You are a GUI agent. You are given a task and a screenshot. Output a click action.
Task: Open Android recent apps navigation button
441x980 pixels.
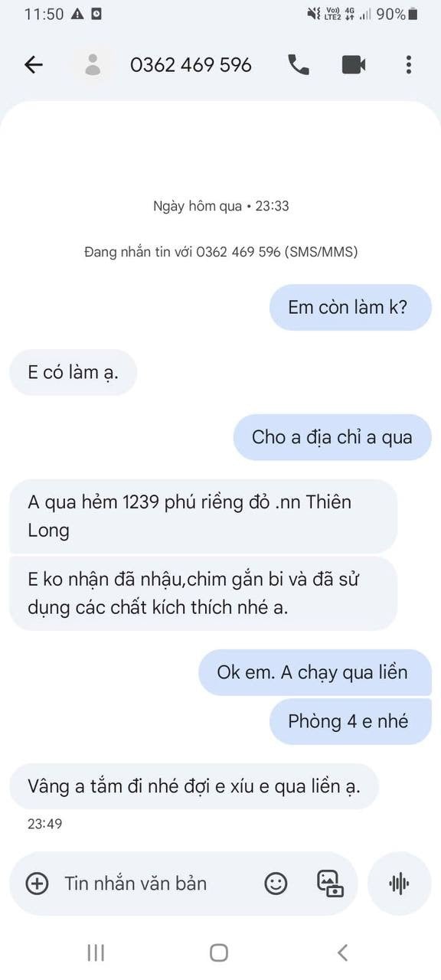click(96, 952)
